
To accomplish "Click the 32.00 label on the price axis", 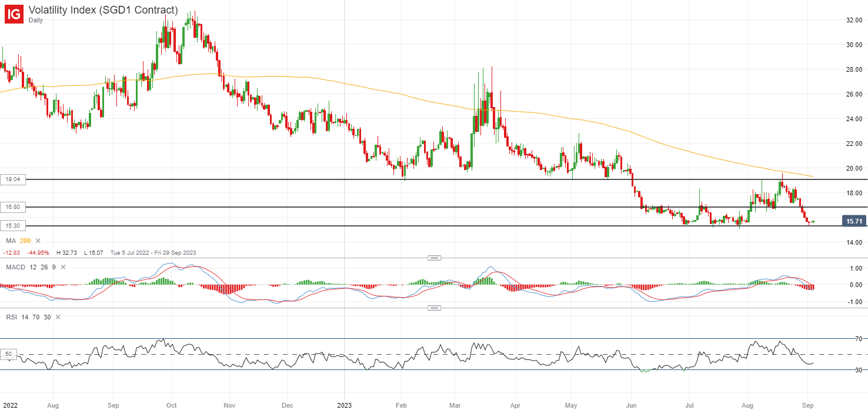I will (853, 20).
